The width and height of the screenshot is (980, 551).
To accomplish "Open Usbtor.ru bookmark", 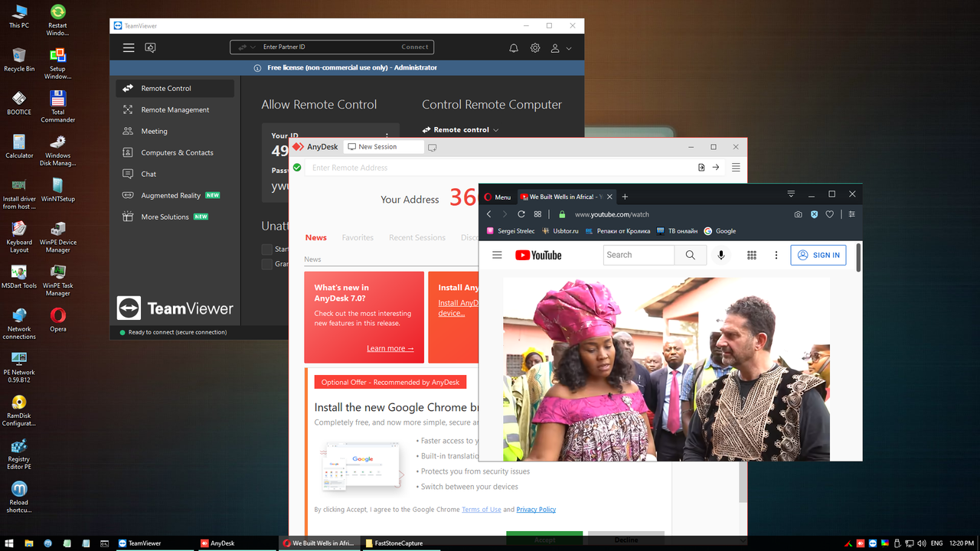I will pos(560,231).
